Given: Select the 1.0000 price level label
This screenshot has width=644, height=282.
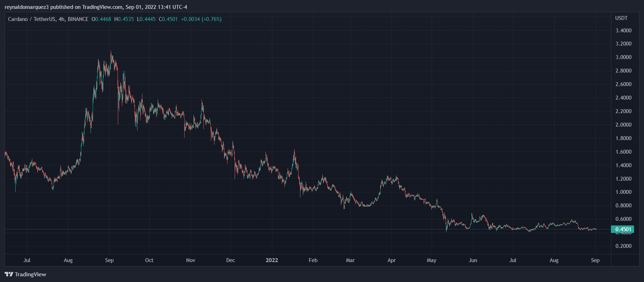Looking at the screenshot, I should [623, 192].
